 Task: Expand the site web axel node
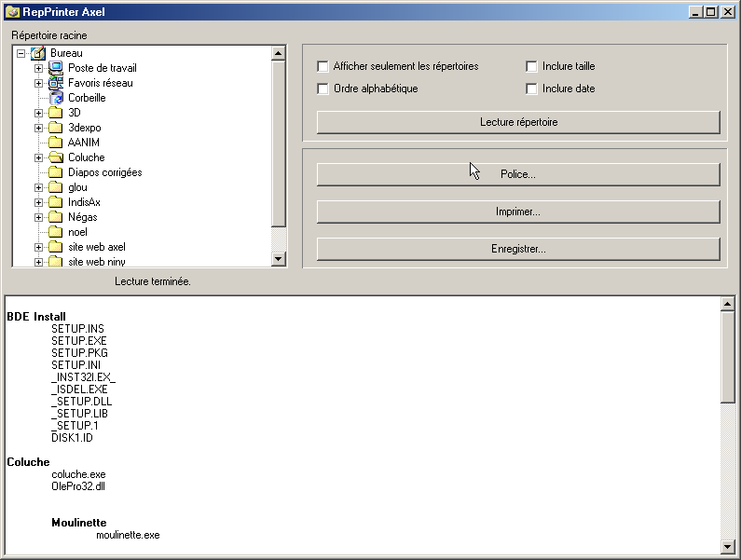tap(39, 247)
